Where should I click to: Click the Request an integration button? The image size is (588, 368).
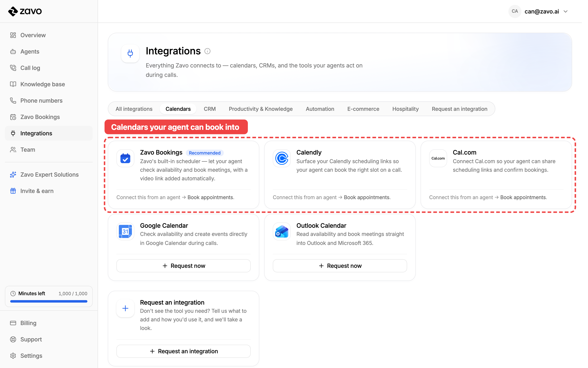[x=184, y=351]
